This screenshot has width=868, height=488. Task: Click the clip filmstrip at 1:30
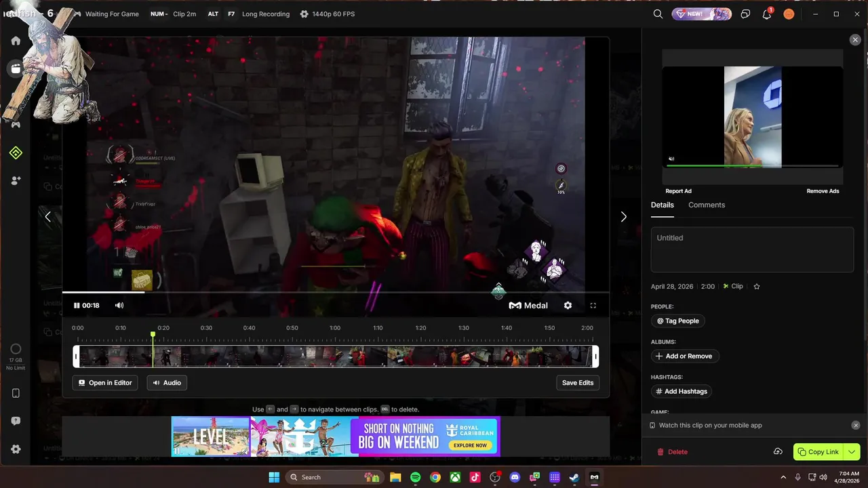(x=463, y=357)
